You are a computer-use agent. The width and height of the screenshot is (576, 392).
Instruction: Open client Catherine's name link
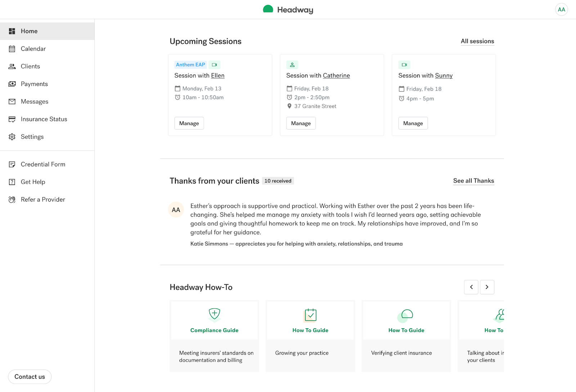point(336,76)
